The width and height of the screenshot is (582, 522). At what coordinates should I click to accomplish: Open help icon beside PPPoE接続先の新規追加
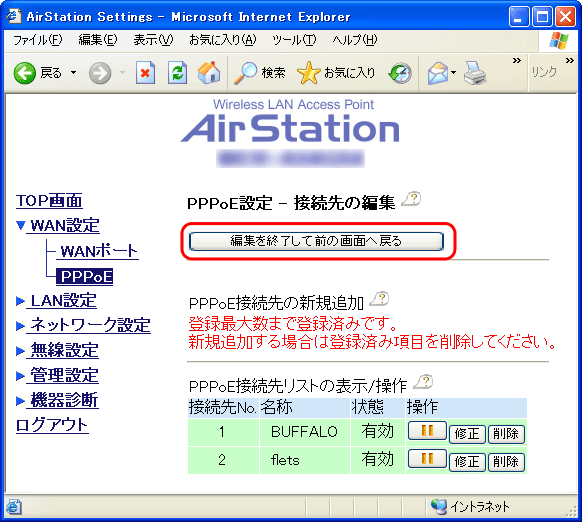coord(380,299)
